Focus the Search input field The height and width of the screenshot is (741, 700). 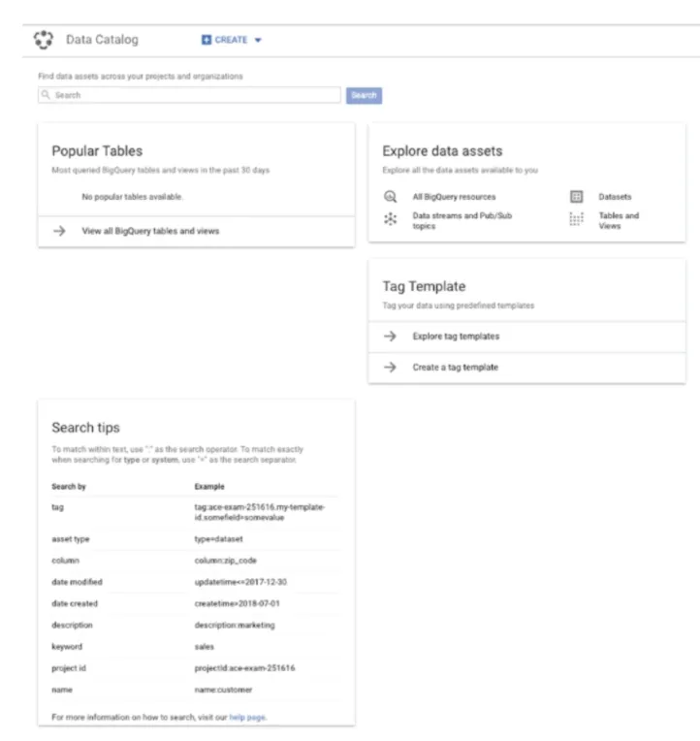tap(189, 95)
